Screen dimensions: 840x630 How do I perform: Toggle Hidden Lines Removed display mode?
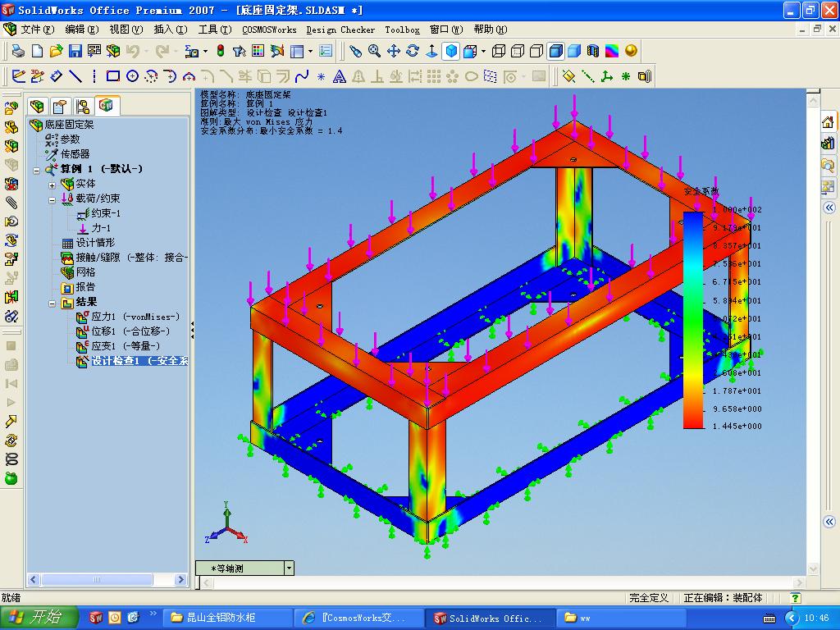click(536, 51)
